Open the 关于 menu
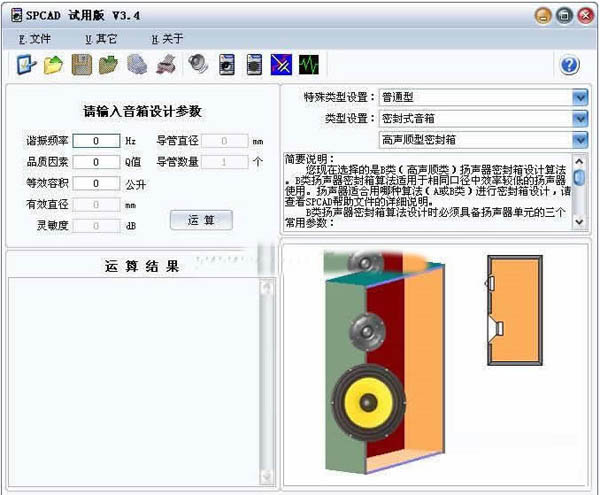This screenshot has height=495, width=600. click(167, 39)
